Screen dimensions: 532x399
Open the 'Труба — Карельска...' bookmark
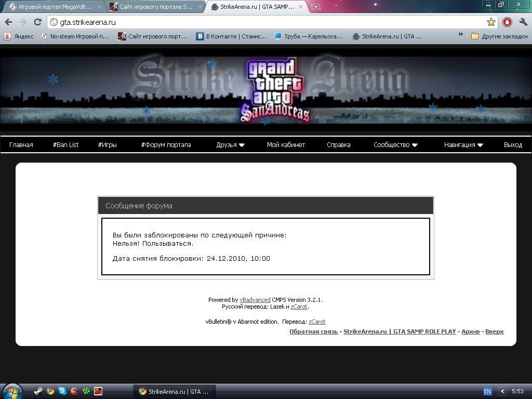coord(309,36)
